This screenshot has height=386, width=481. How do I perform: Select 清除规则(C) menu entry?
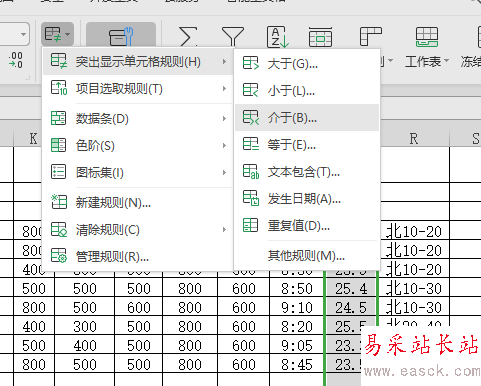138,230
